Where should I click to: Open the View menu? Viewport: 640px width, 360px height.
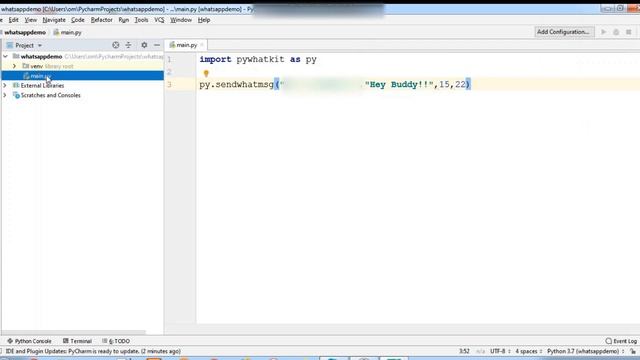point(31,20)
